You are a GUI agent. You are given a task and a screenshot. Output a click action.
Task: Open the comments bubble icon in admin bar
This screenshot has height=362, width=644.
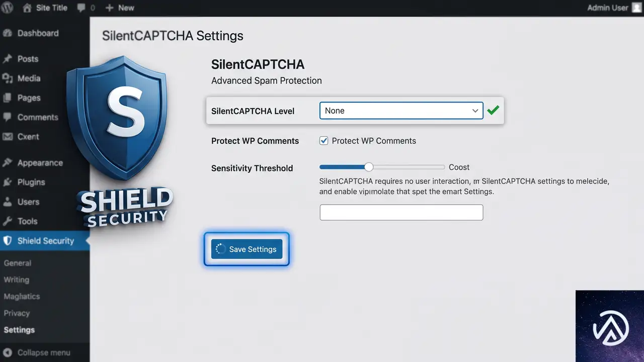tap(82, 8)
